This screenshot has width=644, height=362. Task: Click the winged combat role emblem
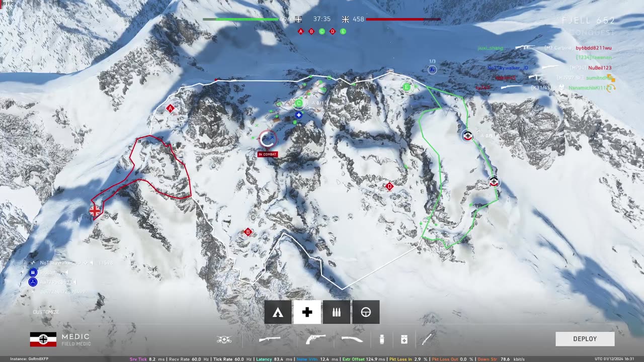point(224,340)
